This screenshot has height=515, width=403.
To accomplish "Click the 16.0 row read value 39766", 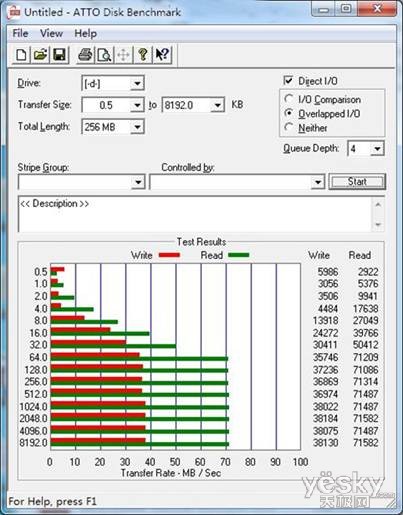I will [x=366, y=333].
